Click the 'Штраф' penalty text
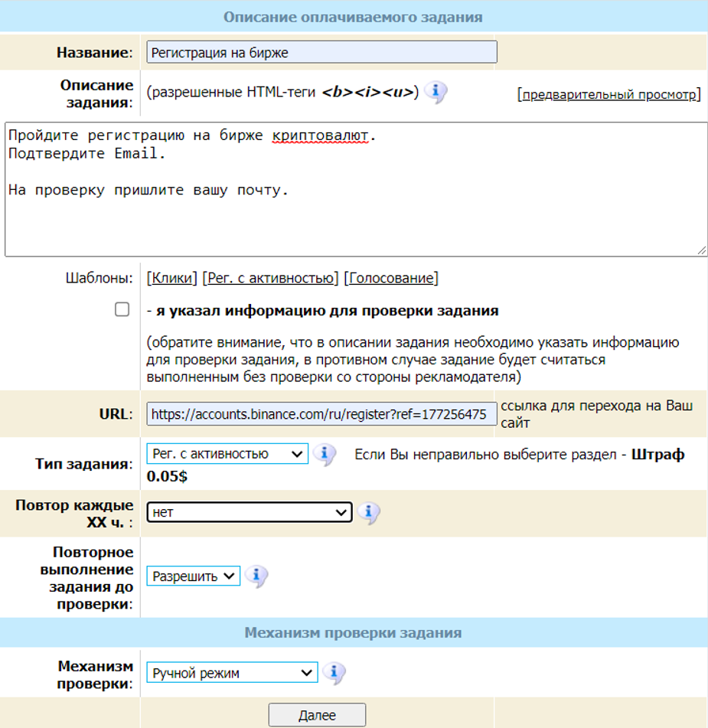 (x=657, y=454)
